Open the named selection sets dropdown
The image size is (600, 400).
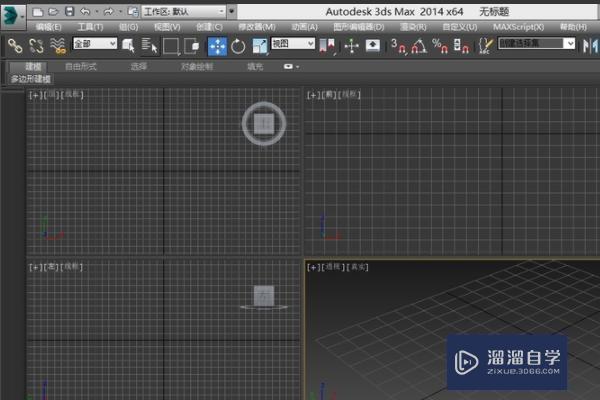tap(536, 43)
